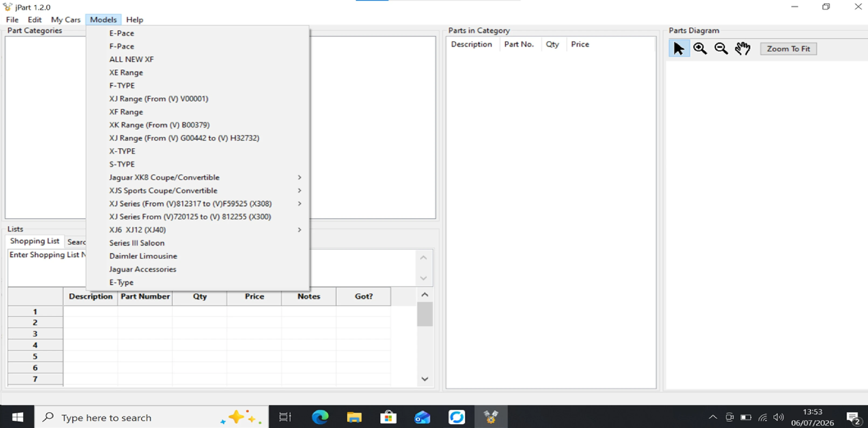Open the notification center icon

coord(853,418)
